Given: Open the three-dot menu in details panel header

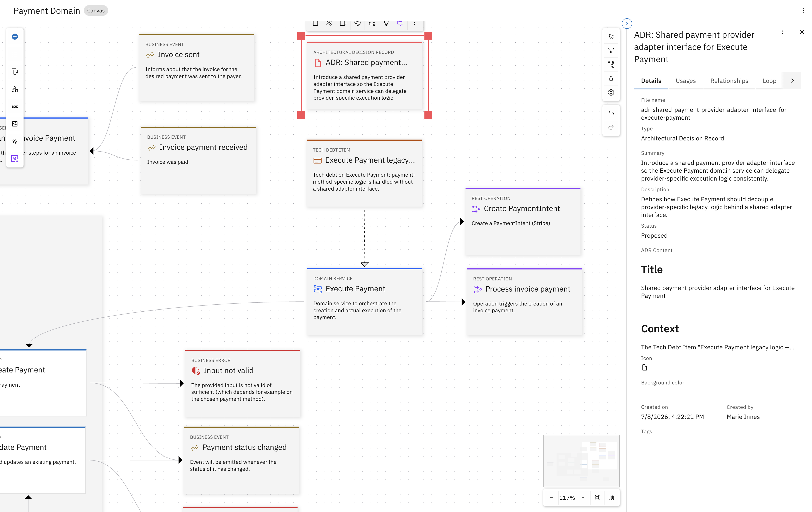Looking at the screenshot, I should pyautogui.click(x=783, y=32).
